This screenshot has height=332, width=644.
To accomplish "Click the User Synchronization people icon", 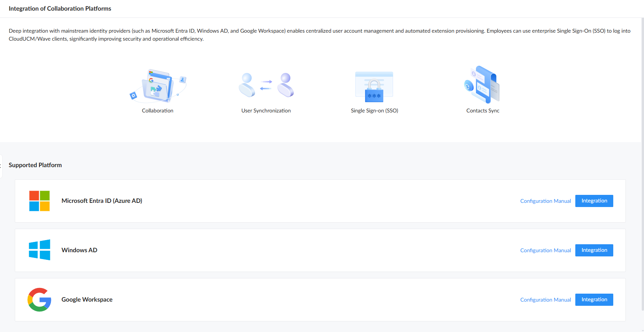I will pyautogui.click(x=266, y=85).
